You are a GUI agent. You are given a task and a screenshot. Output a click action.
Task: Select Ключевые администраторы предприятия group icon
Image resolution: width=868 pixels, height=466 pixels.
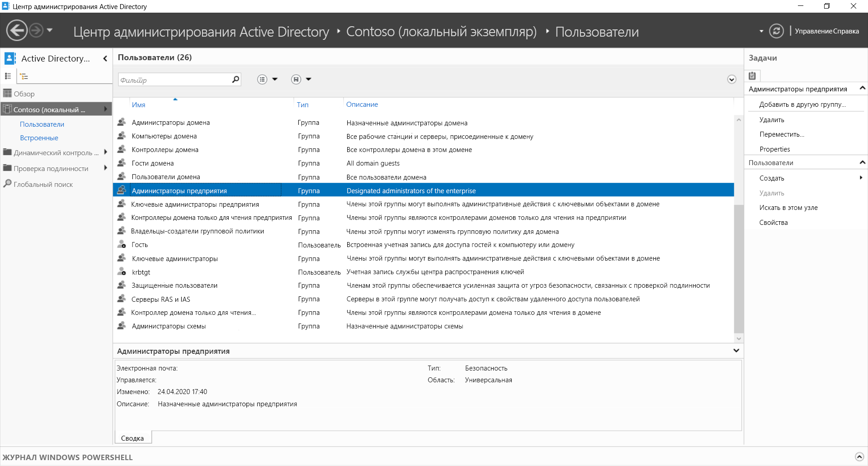pyautogui.click(x=122, y=204)
